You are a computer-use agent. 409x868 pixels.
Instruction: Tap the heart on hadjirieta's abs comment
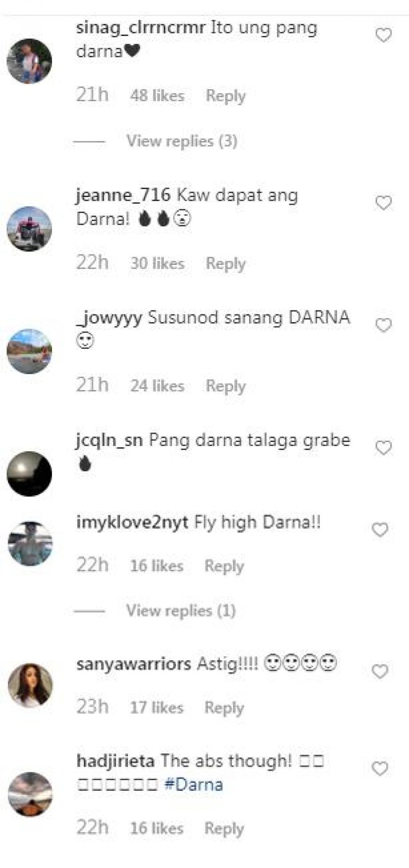pyautogui.click(x=380, y=769)
